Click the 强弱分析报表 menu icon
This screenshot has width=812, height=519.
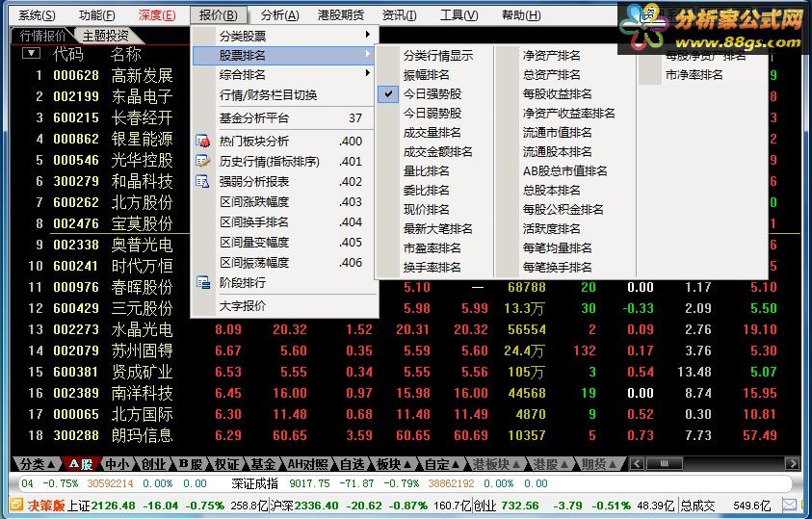tap(202, 182)
